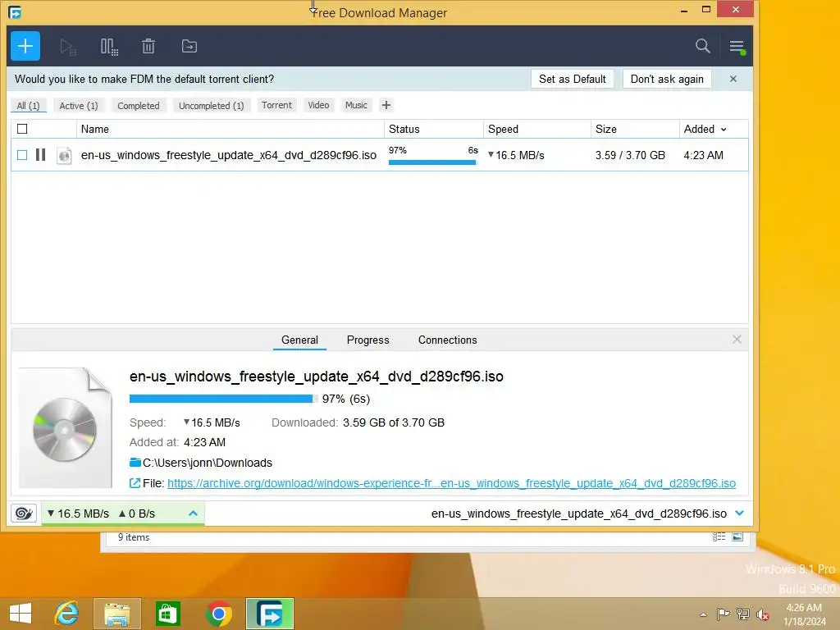
Task: Tick the select-all header checkbox
Action: tap(22, 129)
